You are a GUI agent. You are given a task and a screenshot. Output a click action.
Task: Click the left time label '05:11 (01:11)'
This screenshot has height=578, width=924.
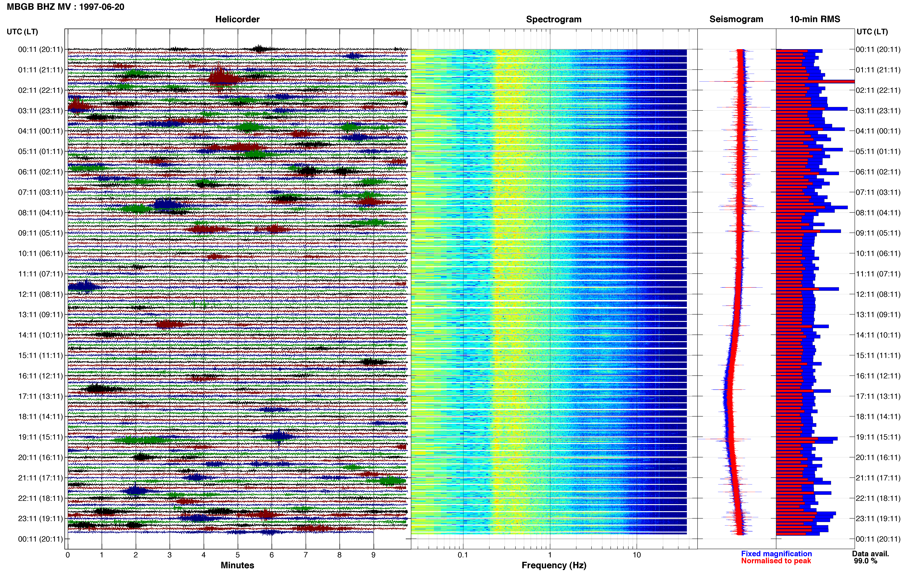(41, 151)
